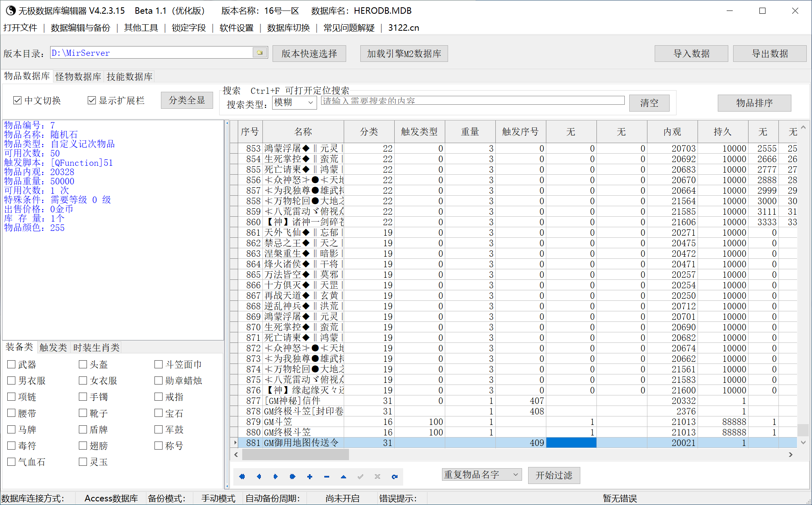The width and height of the screenshot is (812, 505).
Task: Switch to the 触发类 tab
Action: click(53, 347)
